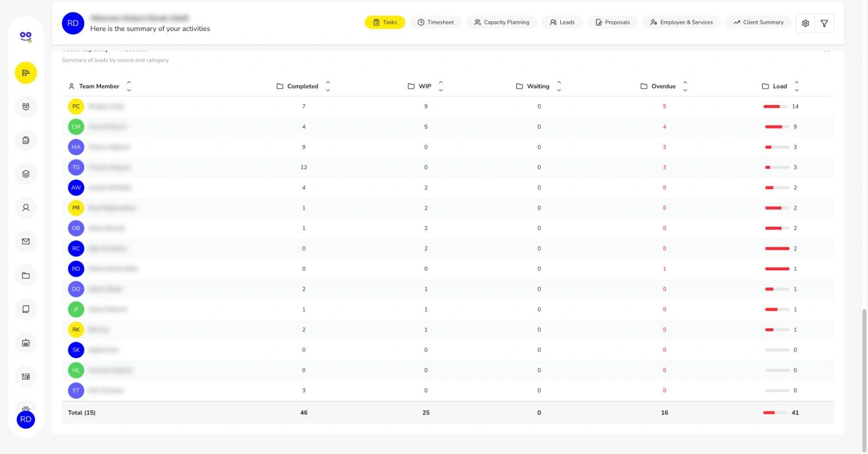This screenshot has height=454, width=868.
Task: Open the Employee & Services tab
Action: click(x=681, y=22)
